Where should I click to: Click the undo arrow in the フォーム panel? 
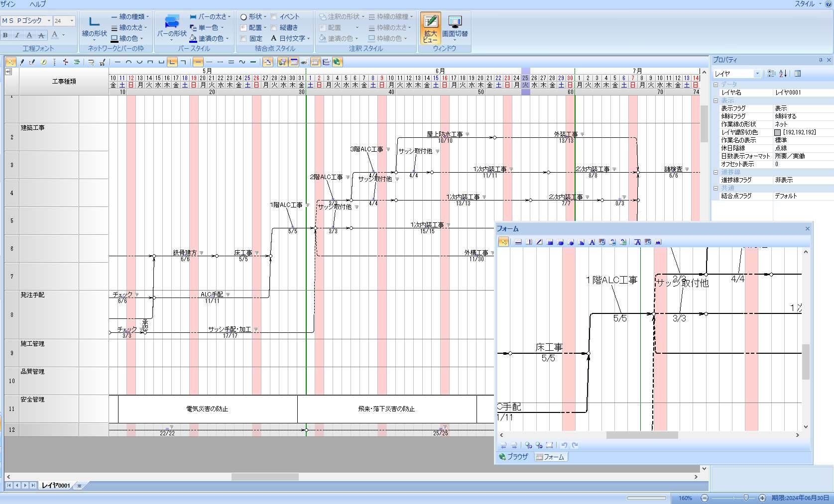point(564,445)
